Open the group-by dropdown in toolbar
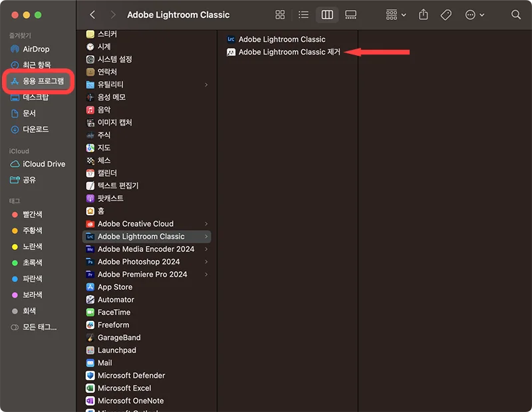The image size is (532, 412). tap(396, 15)
